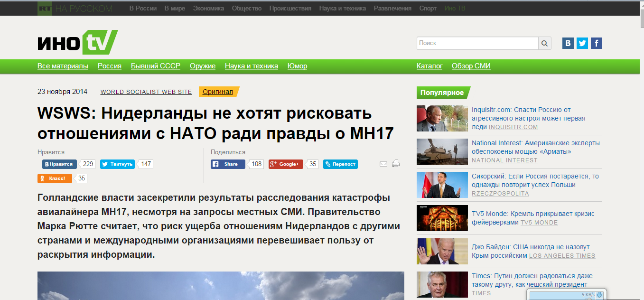Viewport: 644px width, 300px height.
Task: Open the Джо Байден Crimea article
Action: point(531,251)
